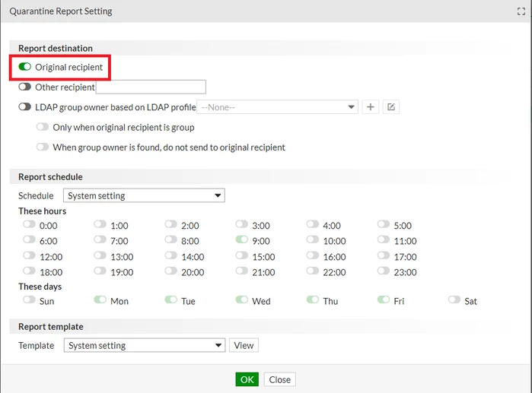This screenshot has width=532, height=393.
Task: Toggle the 20:00 hour switch
Action: pos(171,271)
